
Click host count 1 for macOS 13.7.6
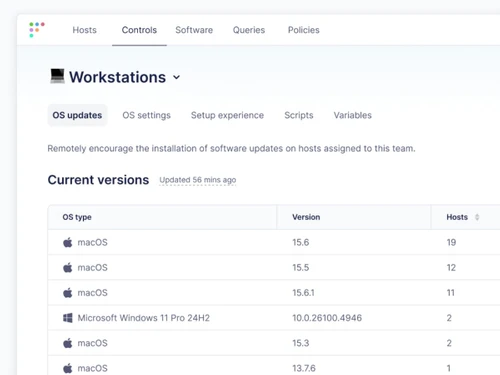click(449, 368)
